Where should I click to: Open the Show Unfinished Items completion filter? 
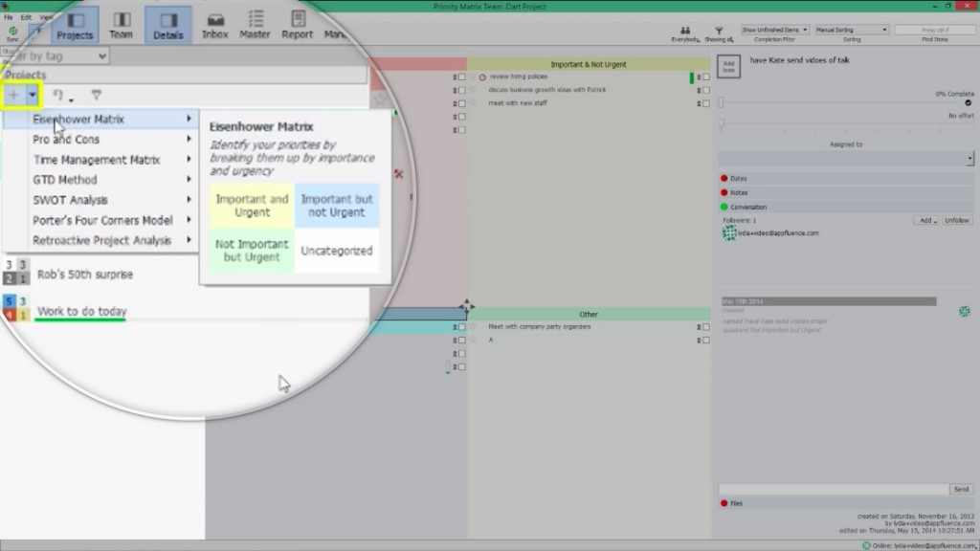point(774,30)
